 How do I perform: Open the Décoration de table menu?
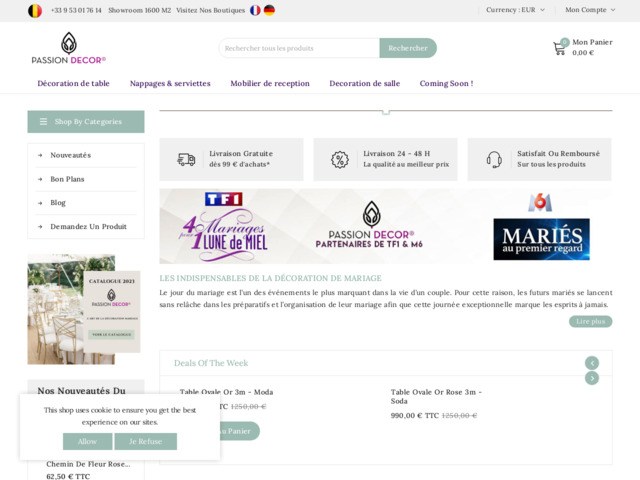(74, 84)
